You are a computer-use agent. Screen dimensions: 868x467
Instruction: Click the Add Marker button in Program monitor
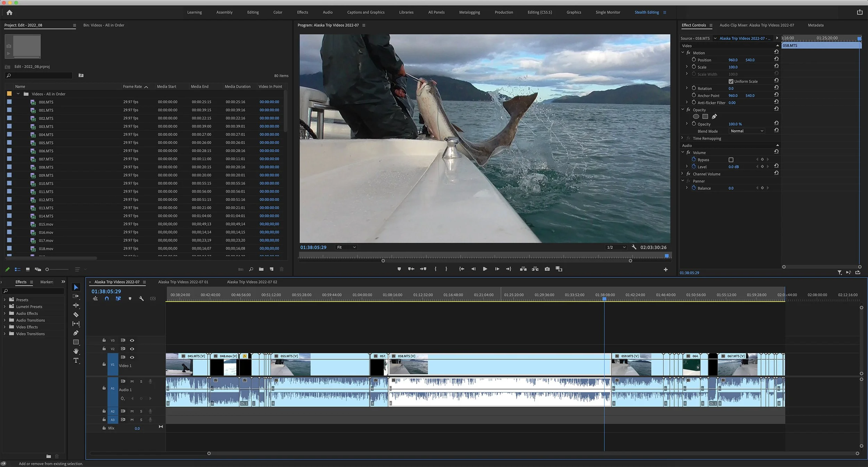(399, 269)
